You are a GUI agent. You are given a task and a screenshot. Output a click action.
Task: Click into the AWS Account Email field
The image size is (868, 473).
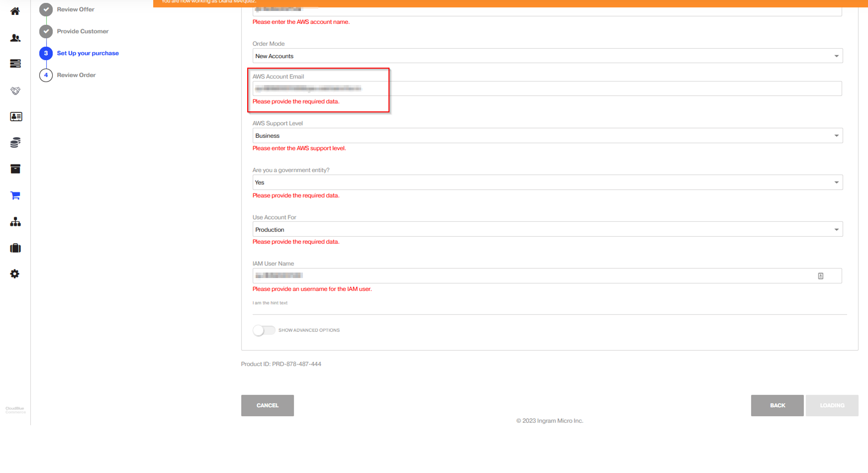pyautogui.click(x=547, y=89)
